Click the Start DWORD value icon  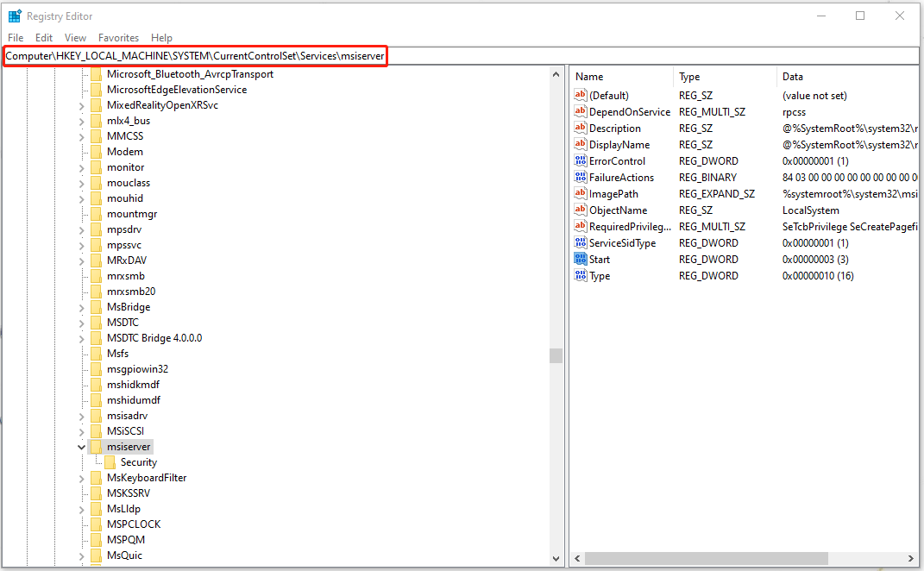(x=581, y=260)
